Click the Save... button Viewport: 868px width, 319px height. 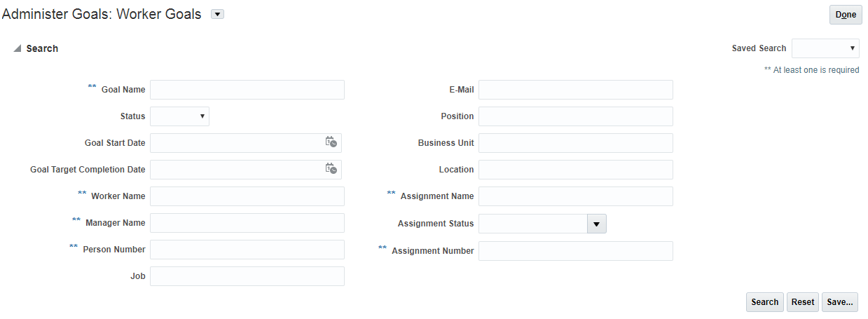839,302
